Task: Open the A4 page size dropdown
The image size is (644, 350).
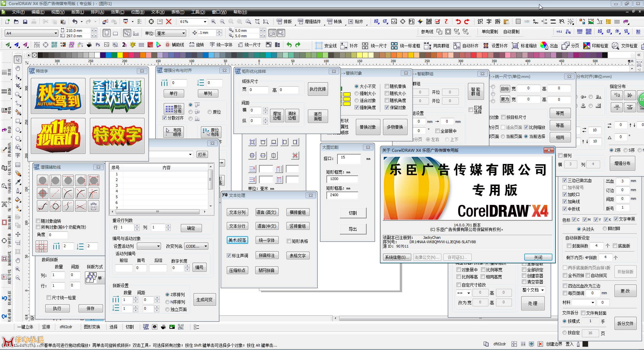Action: (x=56, y=33)
